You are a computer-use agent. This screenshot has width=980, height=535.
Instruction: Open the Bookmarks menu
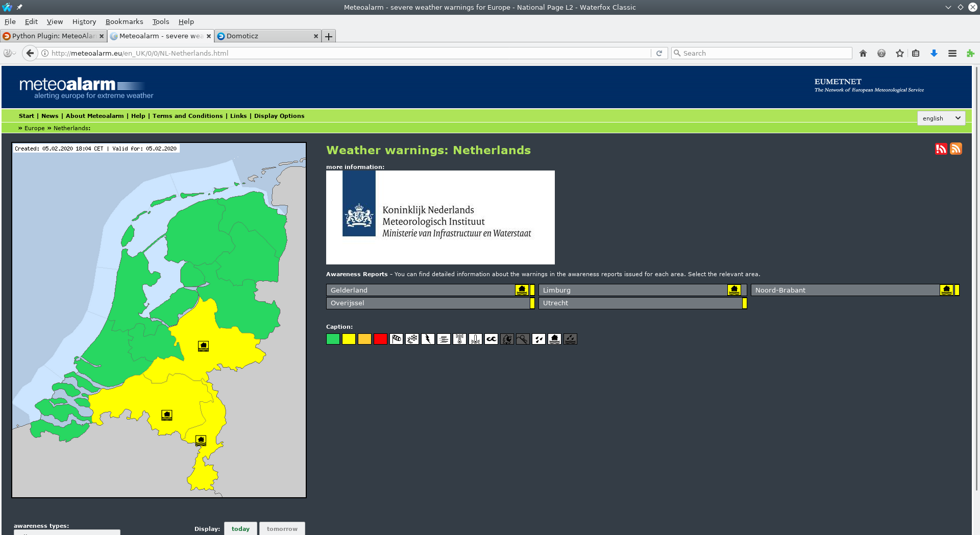pyautogui.click(x=124, y=21)
